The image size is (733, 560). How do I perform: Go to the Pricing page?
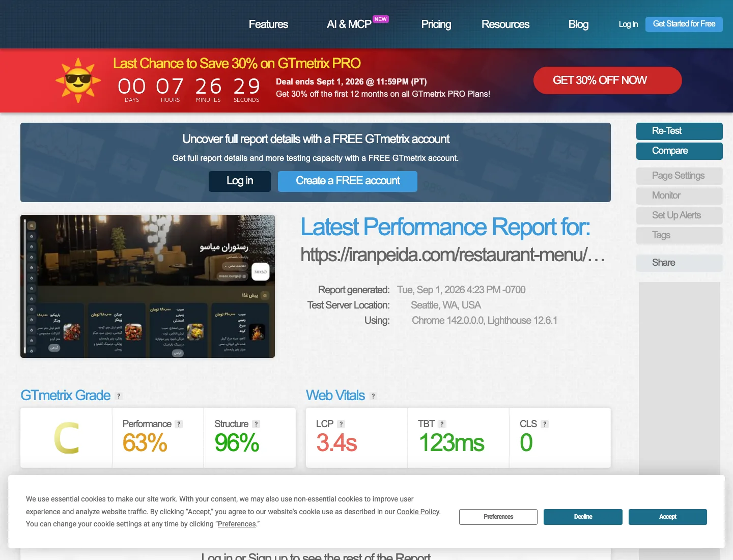[436, 24]
